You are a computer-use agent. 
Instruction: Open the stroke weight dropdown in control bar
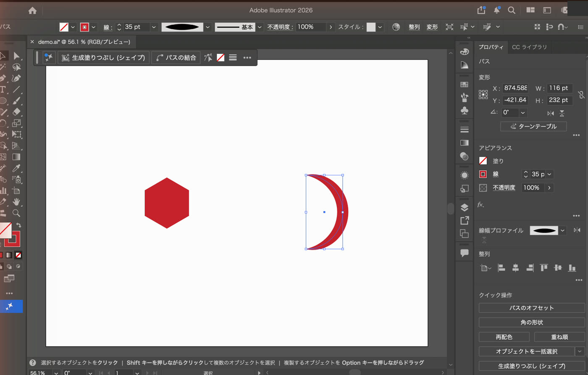(154, 27)
